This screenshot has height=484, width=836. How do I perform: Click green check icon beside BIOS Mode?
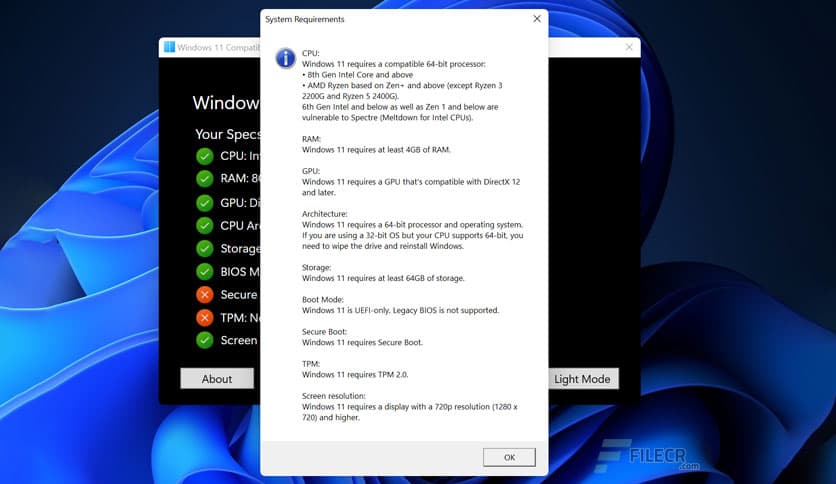204,271
